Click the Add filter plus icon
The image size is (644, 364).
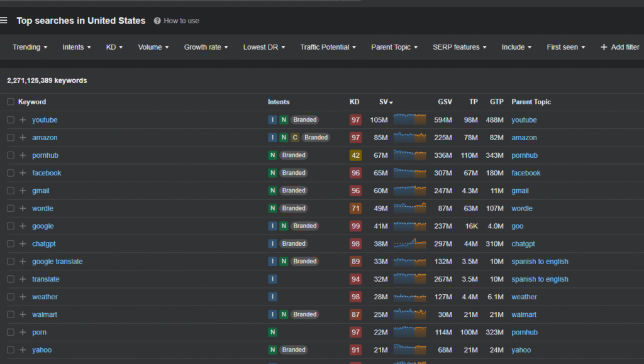[x=604, y=47]
